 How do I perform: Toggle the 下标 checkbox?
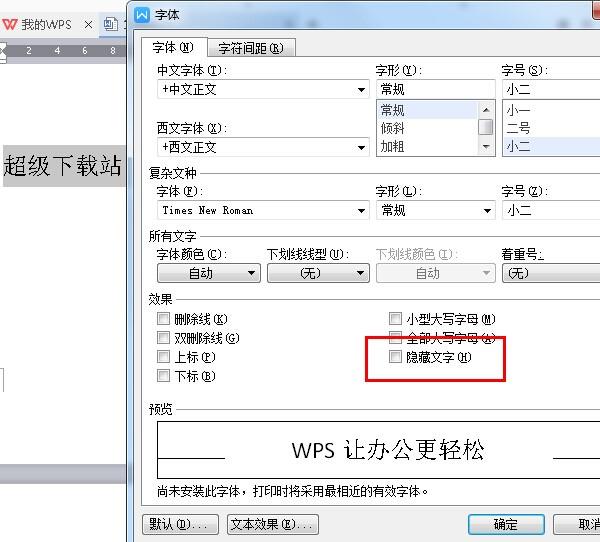click(163, 376)
